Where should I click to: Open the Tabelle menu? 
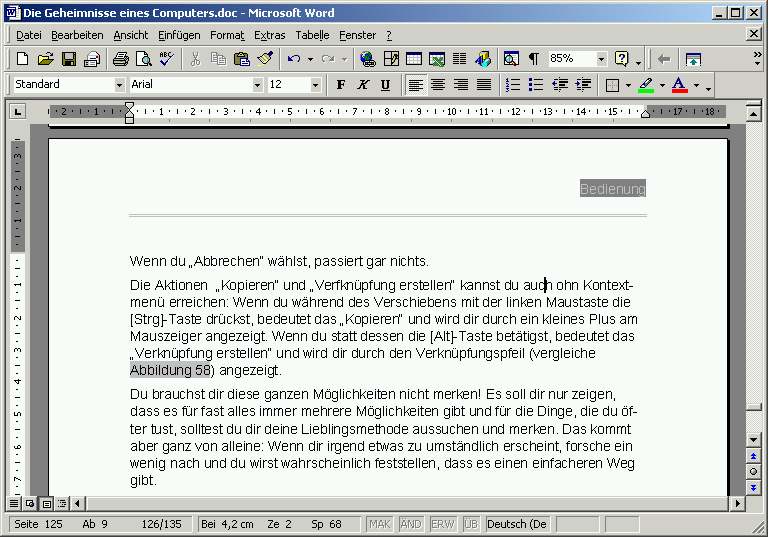coord(312,35)
